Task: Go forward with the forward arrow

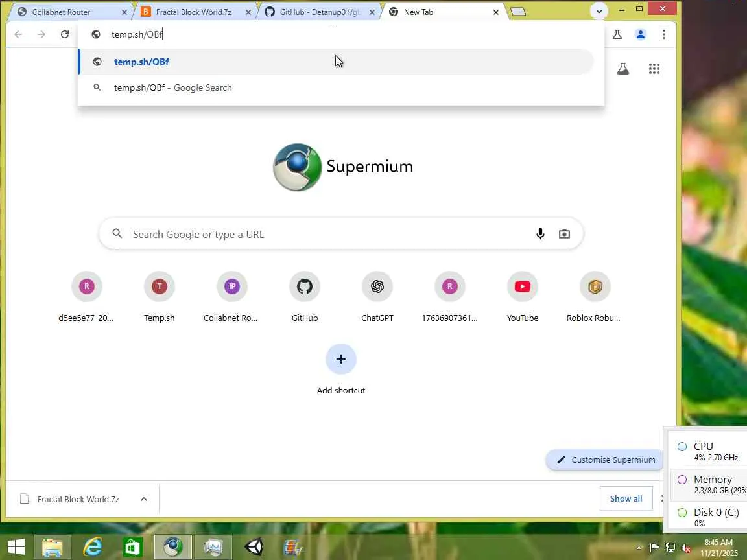Action: [x=41, y=34]
